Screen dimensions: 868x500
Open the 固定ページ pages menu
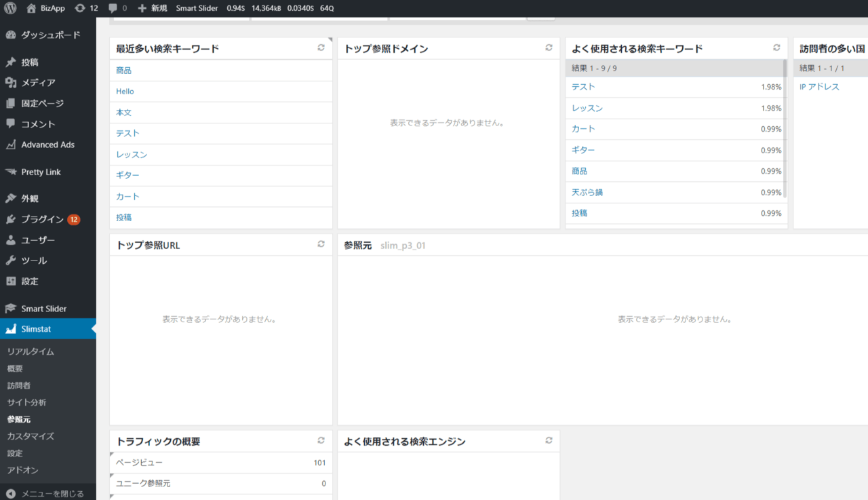[x=48, y=104]
